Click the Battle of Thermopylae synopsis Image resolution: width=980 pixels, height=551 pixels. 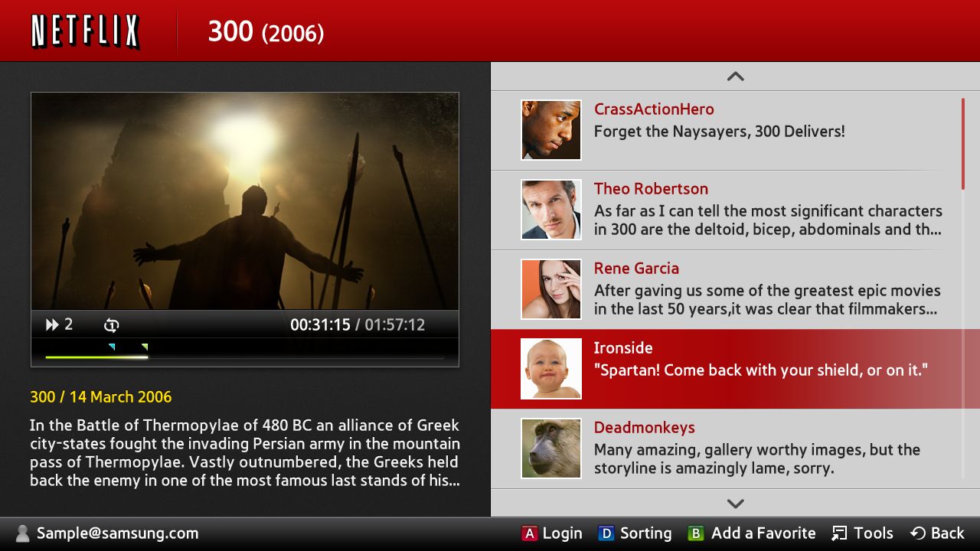tap(245, 453)
